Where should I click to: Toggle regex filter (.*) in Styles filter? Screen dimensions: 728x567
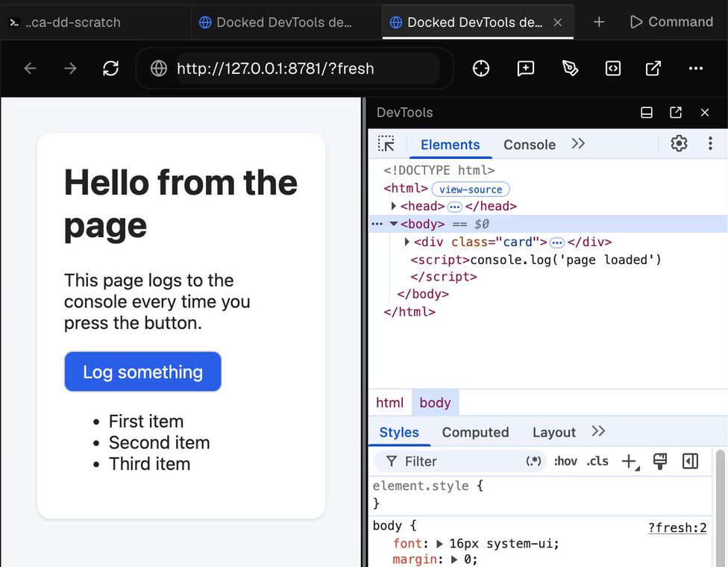(533, 461)
